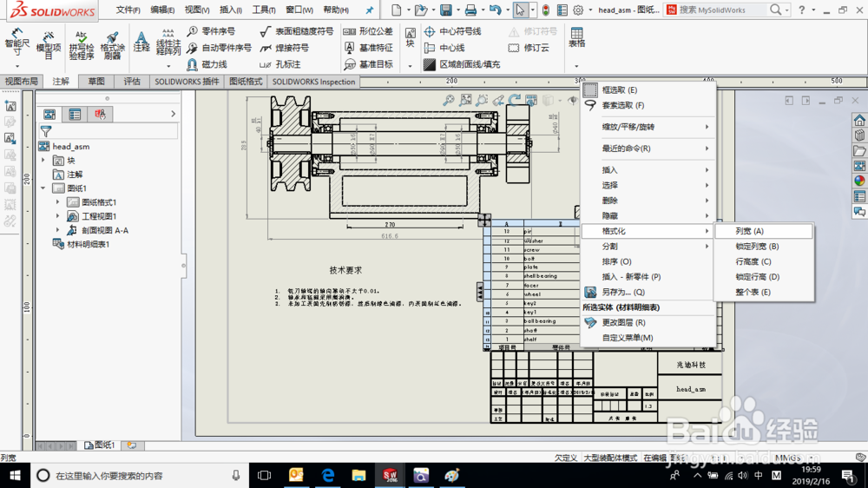This screenshot has width=868, height=488.
Task: Click the 图纸1 sheet tab at bottom
Action: pyautogui.click(x=100, y=445)
